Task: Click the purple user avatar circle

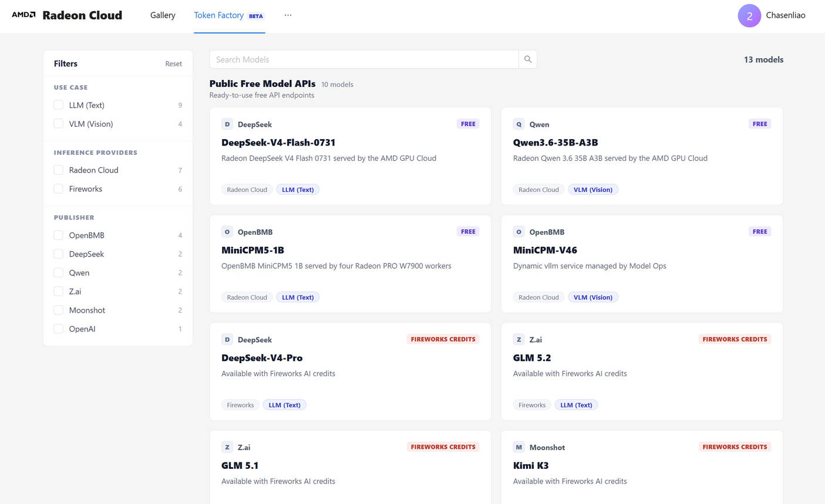Action: point(749,16)
